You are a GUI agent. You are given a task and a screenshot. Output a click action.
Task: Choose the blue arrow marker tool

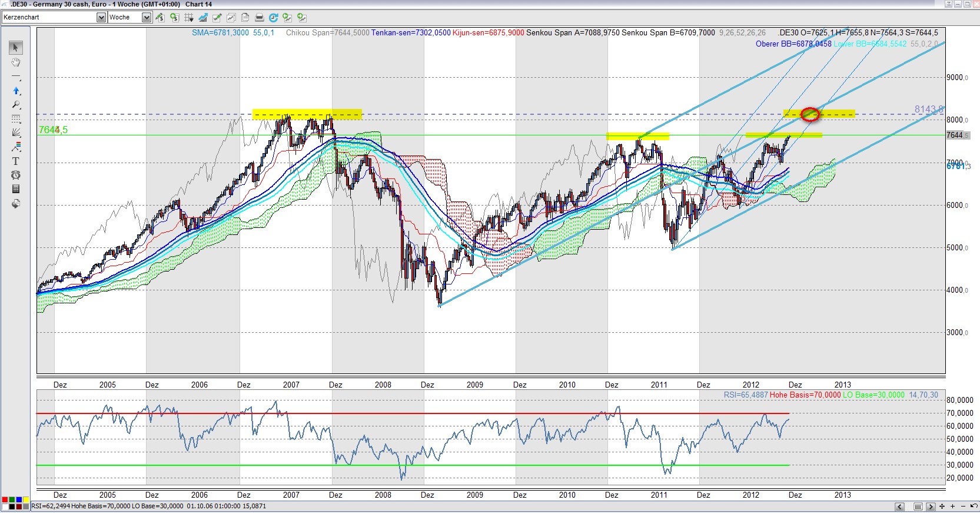(16, 91)
